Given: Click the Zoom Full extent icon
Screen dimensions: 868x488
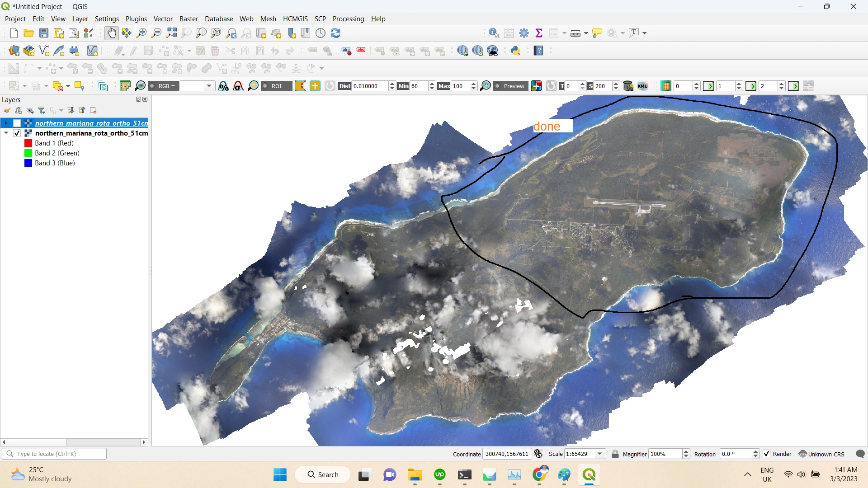Looking at the screenshot, I should tap(171, 33).
